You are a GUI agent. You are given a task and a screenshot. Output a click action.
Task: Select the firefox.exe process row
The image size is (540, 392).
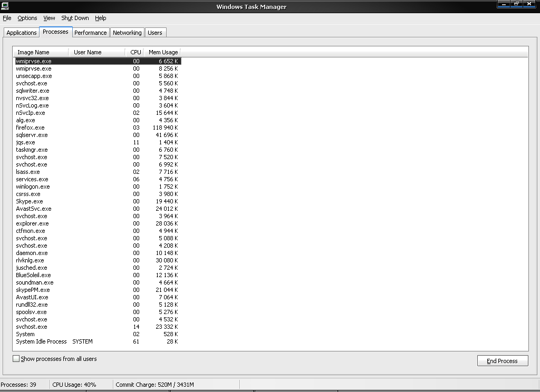pos(31,128)
